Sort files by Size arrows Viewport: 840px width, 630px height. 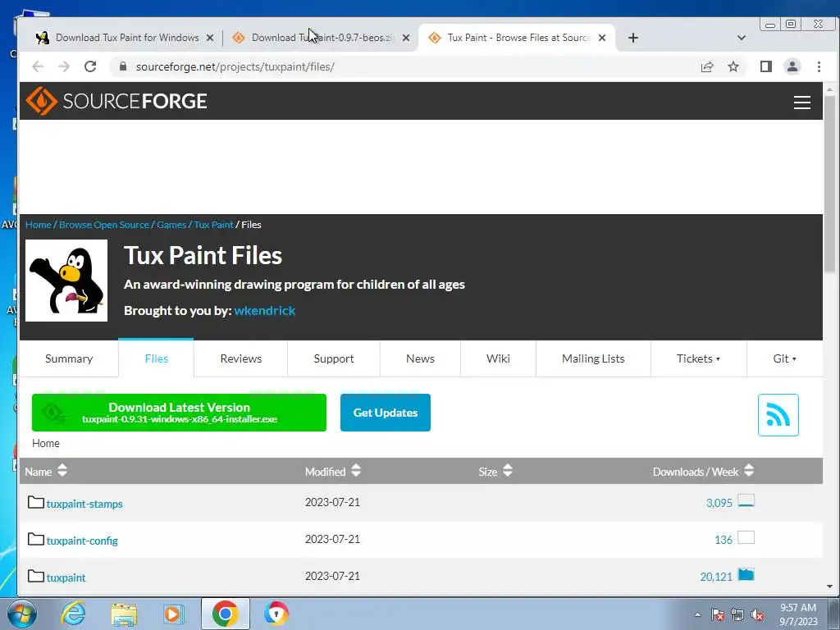point(507,471)
